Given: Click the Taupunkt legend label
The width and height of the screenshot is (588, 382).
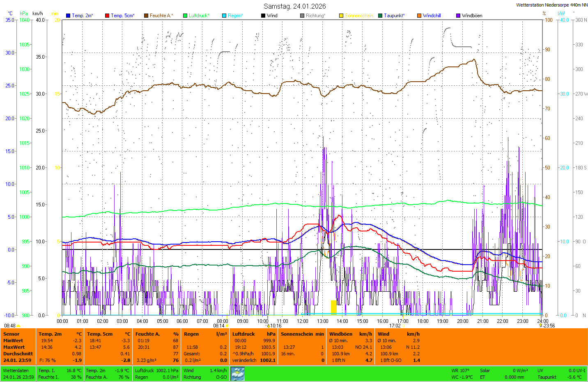Looking at the screenshot, I should pos(394,16).
